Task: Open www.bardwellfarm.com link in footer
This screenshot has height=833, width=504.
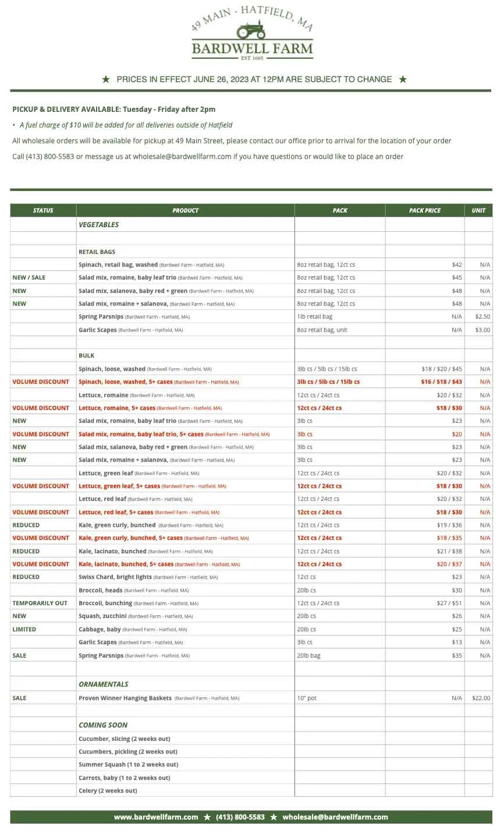Action: pyautogui.click(x=156, y=817)
